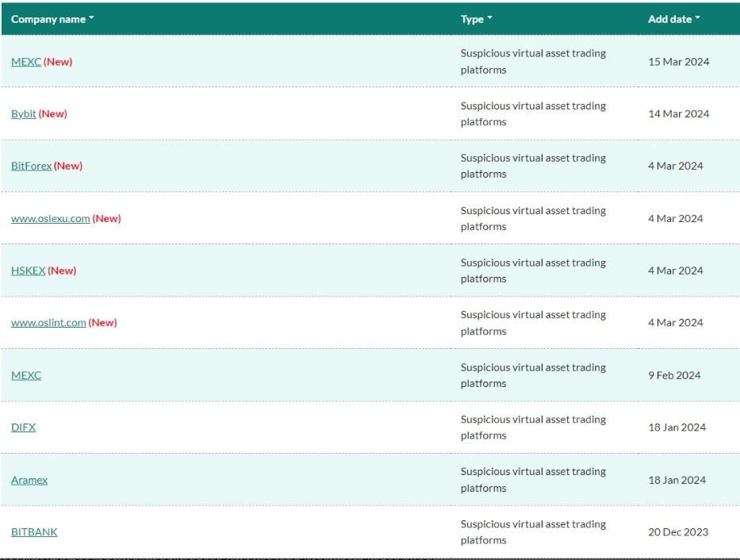
Task: Select the www.oslint.com row date
Action: 675,323
